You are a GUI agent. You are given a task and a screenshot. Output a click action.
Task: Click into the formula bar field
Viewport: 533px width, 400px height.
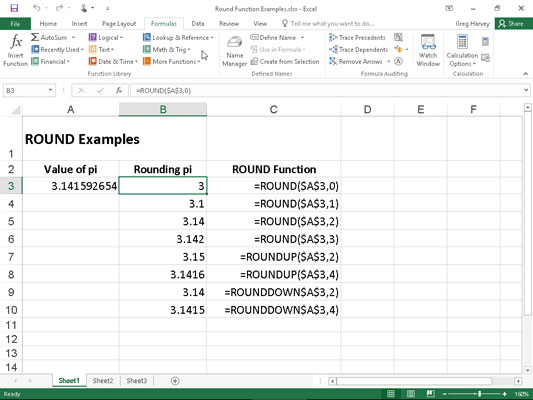[326, 90]
